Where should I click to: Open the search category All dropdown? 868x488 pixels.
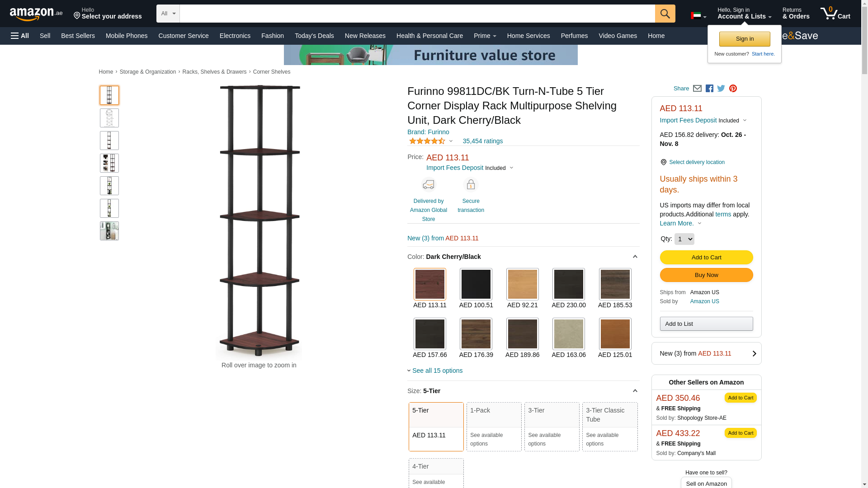(168, 14)
